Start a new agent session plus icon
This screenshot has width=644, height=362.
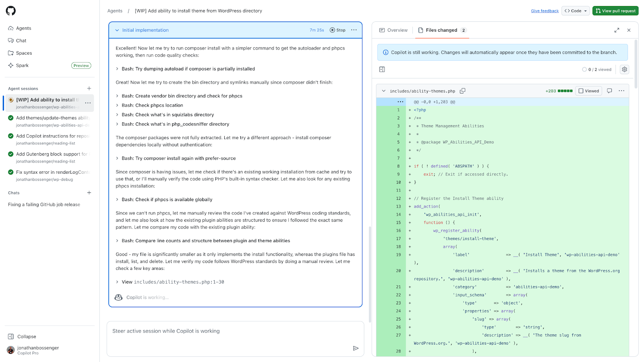[89, 88]
